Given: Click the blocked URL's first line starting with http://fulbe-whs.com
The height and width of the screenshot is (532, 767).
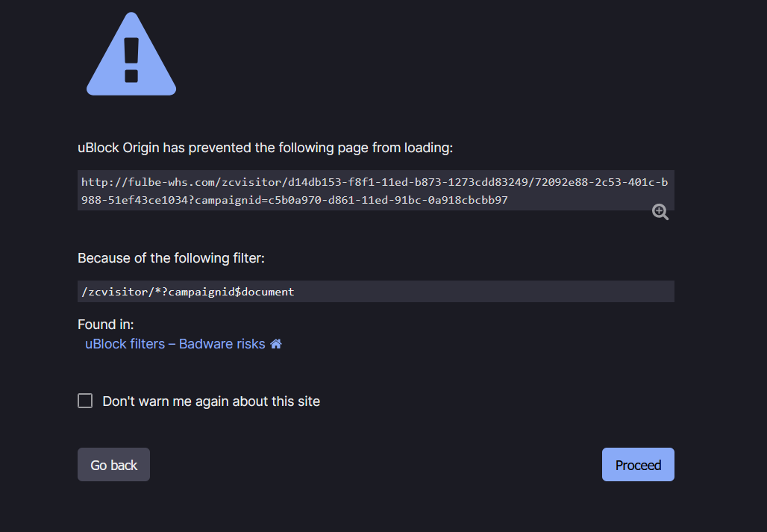Looking at the screenshot, I should pos(373,182).
